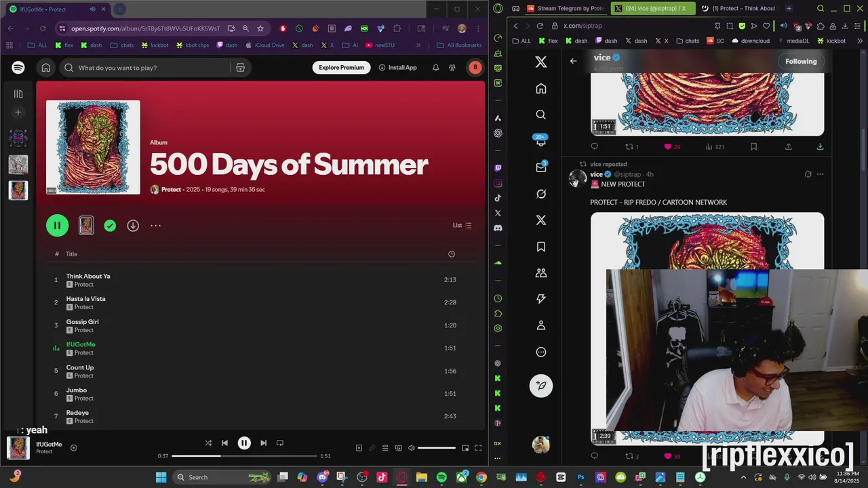Go to Spotify Home
Image resolution: width=868 pixels, height=488 pixels.
pos(45,68)
